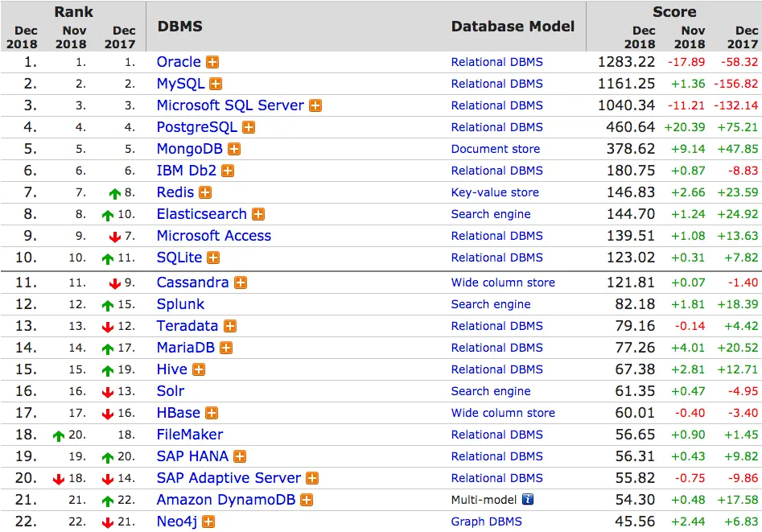Click the plus icon beside SAP Adaptive Server
Image resolution: width=762 pixels, height=532 pixels.
[x=312, y=479]
